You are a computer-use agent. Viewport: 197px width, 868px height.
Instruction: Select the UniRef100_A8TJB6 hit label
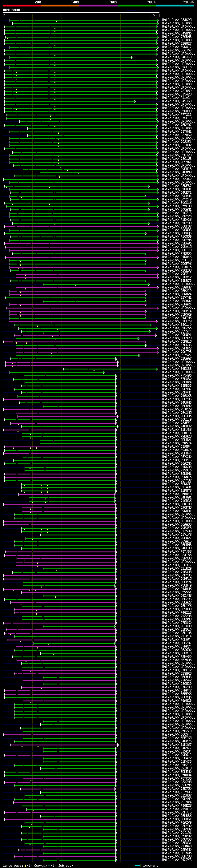[177, 551]
